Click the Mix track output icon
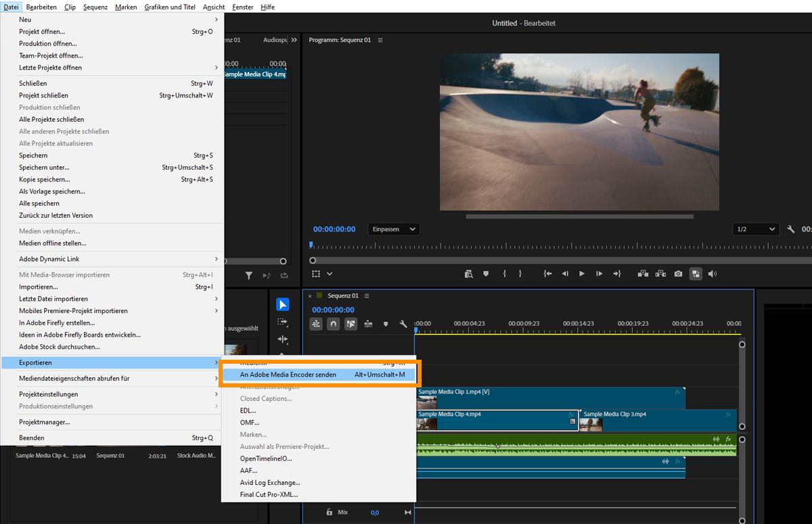 click(x=407, y=513)
